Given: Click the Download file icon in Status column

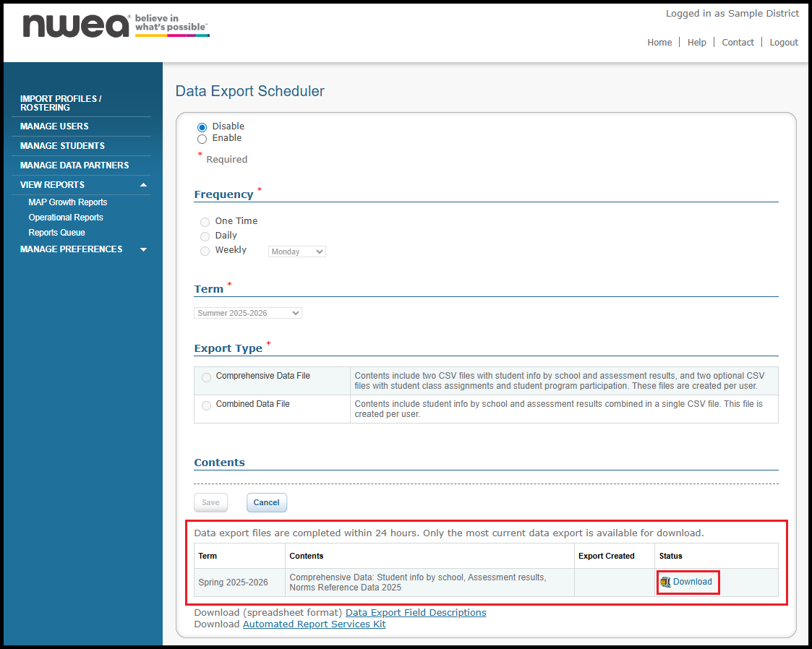Looking at the screenshot, I should pyautogui.click(x=665, y=583).
